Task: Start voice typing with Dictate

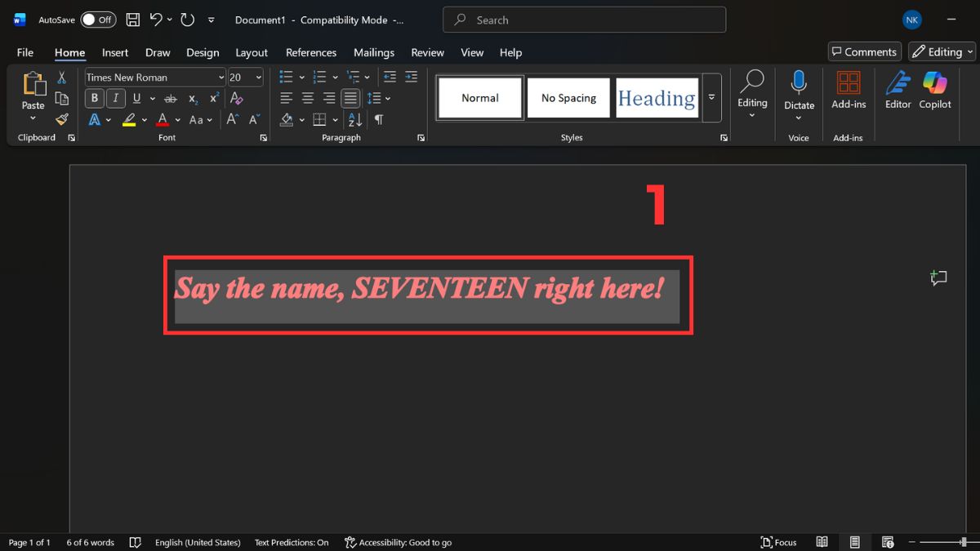Action: click(799, 92)
